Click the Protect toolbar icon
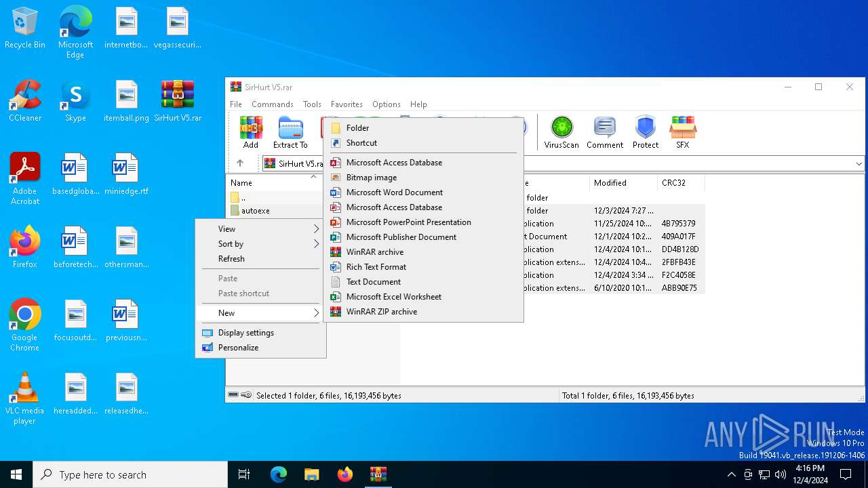This screenshot has width=868, height=488. coord(646,132)
